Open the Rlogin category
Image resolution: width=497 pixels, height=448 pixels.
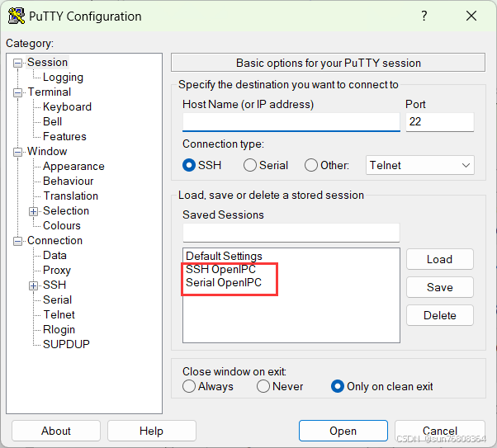click(59, 330)
